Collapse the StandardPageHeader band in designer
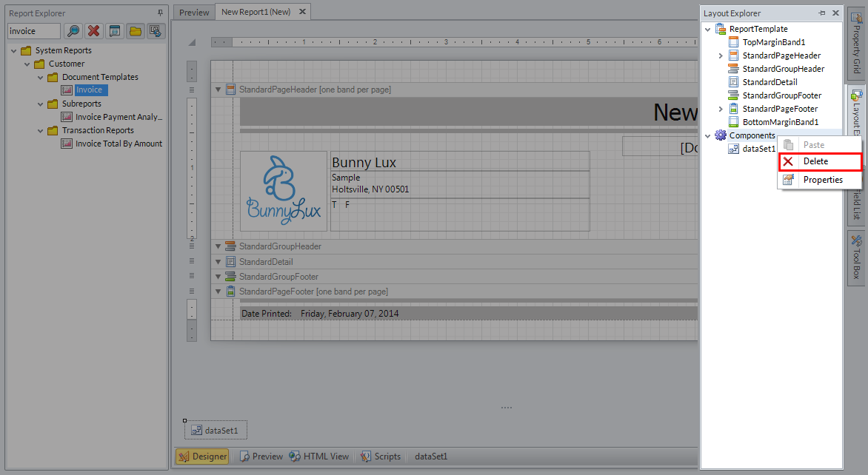This screenshot has height=475, width=868. 218,90
